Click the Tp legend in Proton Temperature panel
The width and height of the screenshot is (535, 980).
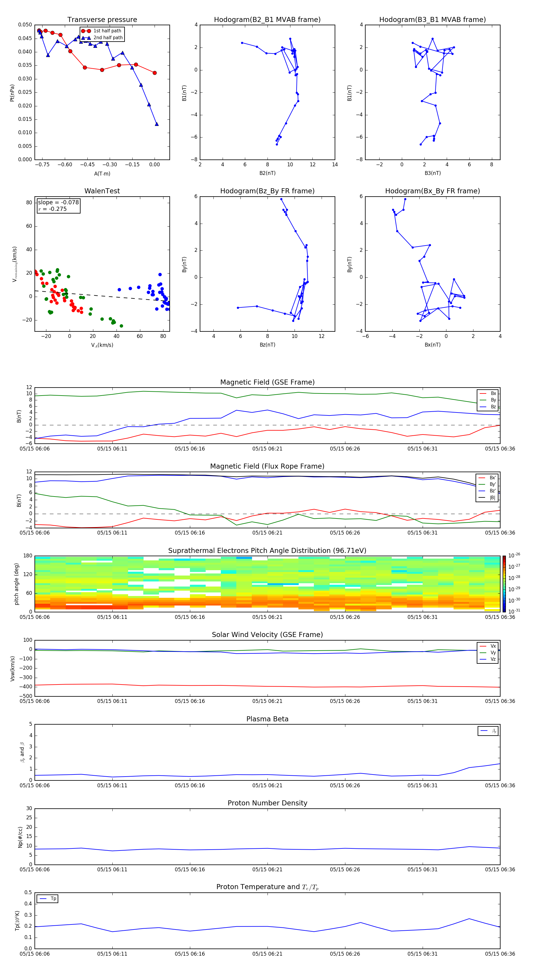click(47, 899)
